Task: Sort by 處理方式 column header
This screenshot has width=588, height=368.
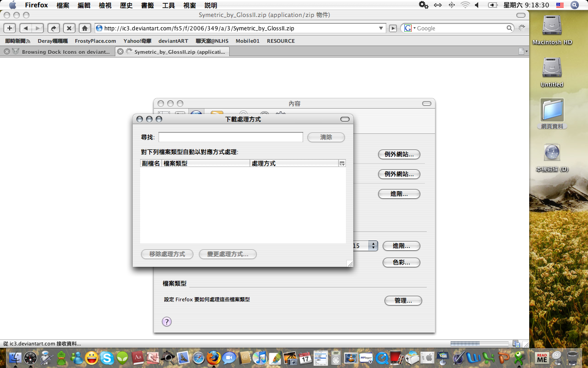Action: point(294,163)
